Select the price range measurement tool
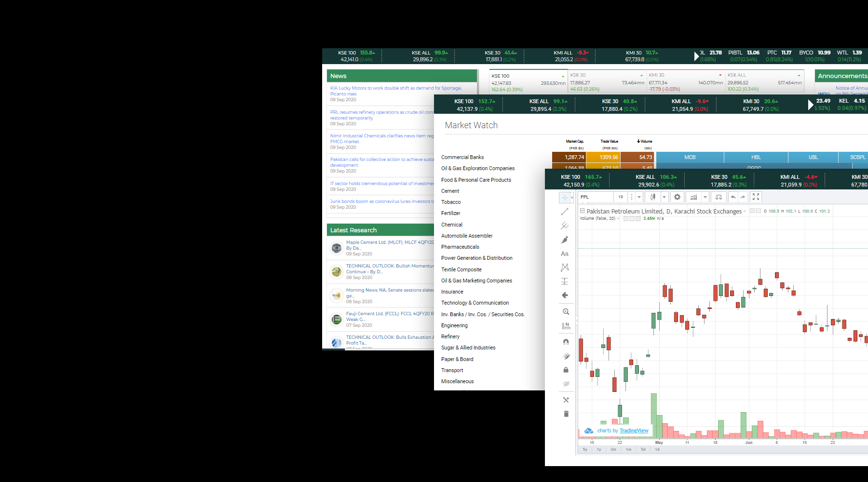The height and width of the screenshot is (482, 868). 565,281
